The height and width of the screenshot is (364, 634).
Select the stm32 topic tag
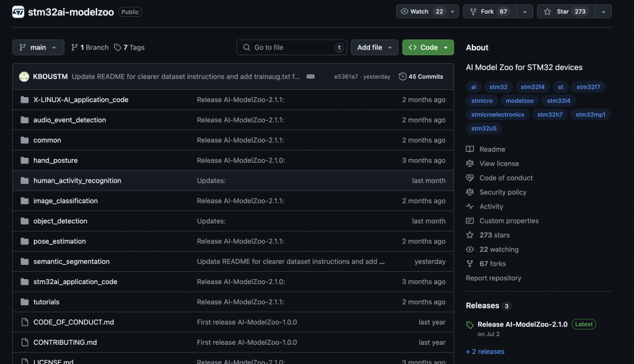[x=498, y=87]
